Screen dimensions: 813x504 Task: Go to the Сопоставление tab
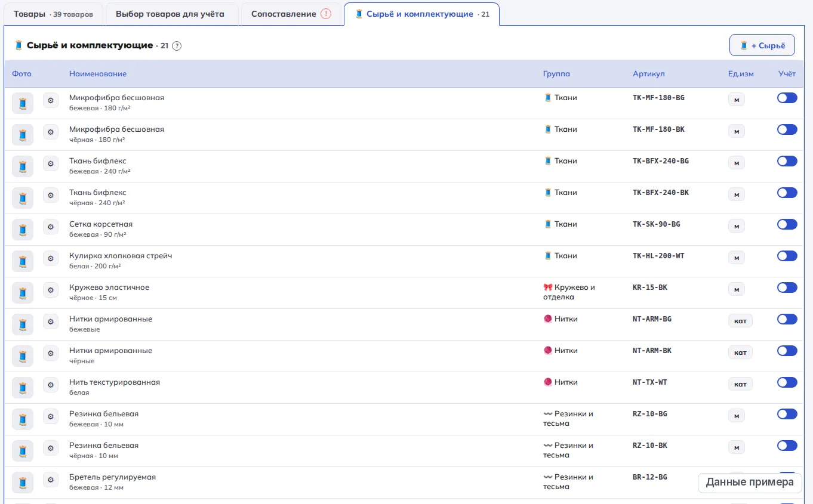291,14
